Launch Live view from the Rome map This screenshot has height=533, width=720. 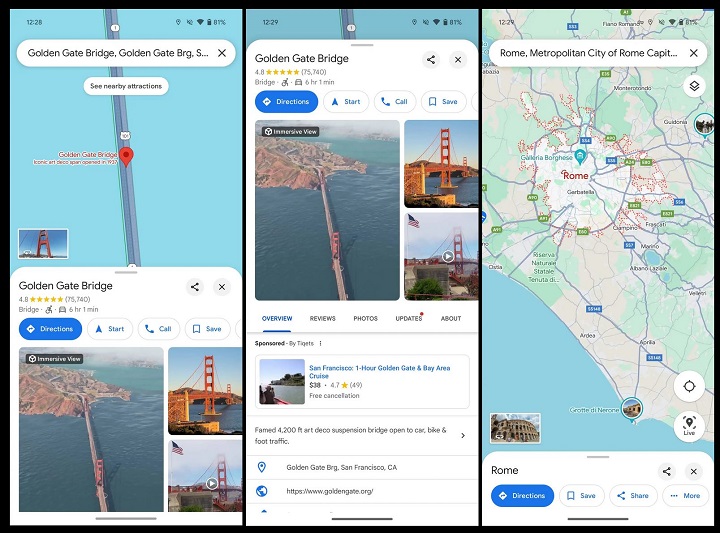pos(689,426)
